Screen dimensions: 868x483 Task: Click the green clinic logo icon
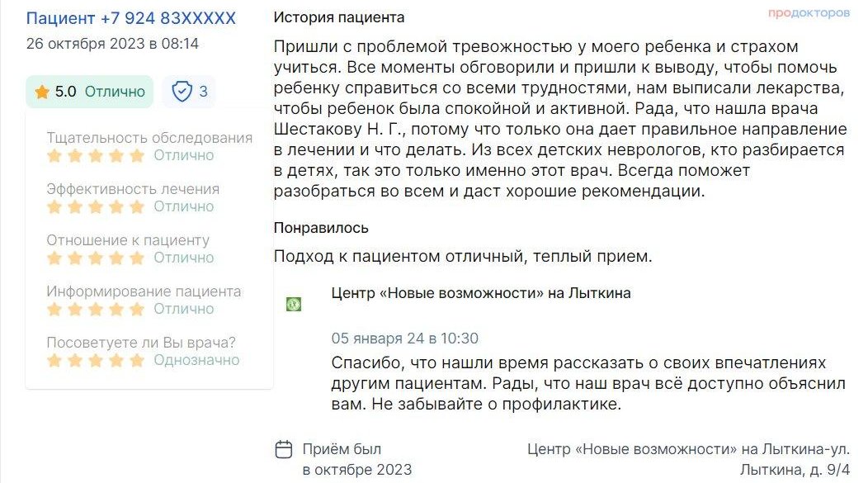(294, 304)
